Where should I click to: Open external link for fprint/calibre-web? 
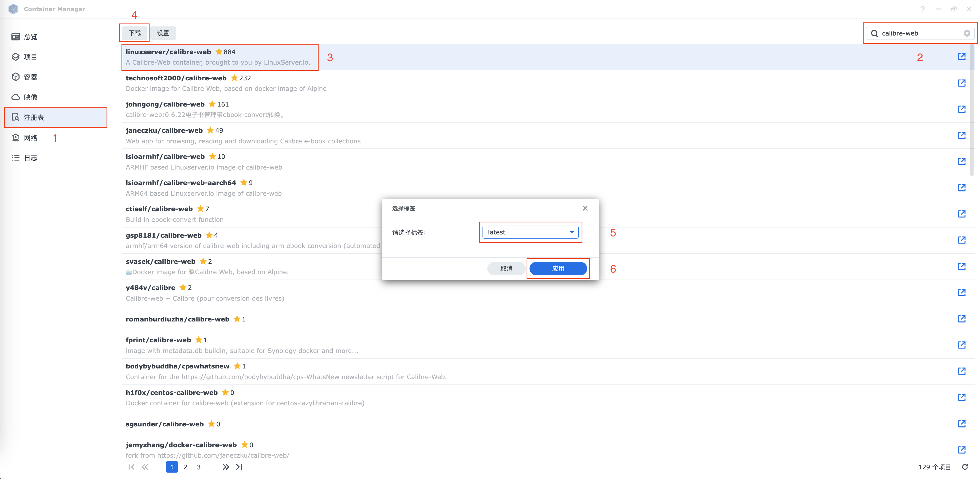(961, 345)
